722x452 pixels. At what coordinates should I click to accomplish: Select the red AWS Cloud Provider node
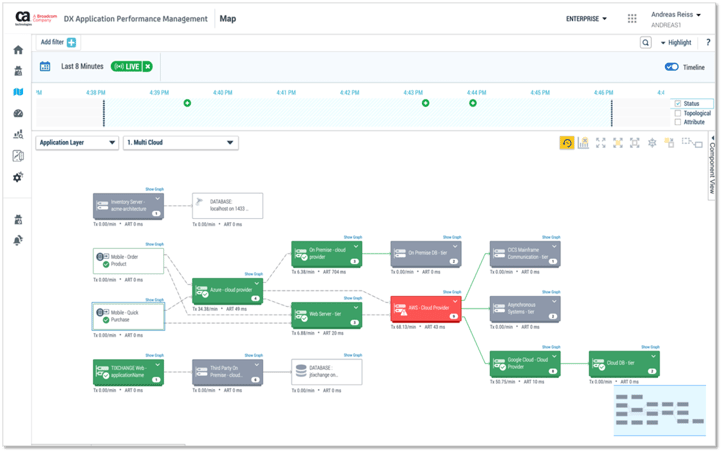(x=425, y=309)
